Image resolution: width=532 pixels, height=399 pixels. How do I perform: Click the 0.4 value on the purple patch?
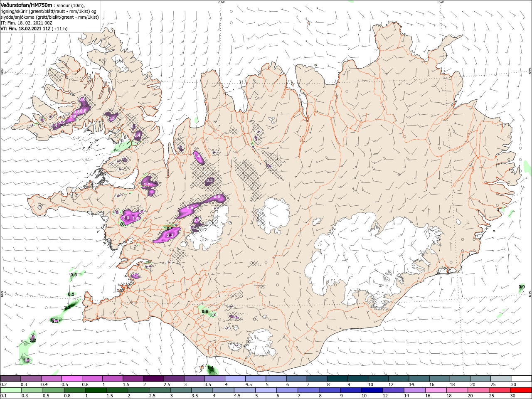point(138,135)
